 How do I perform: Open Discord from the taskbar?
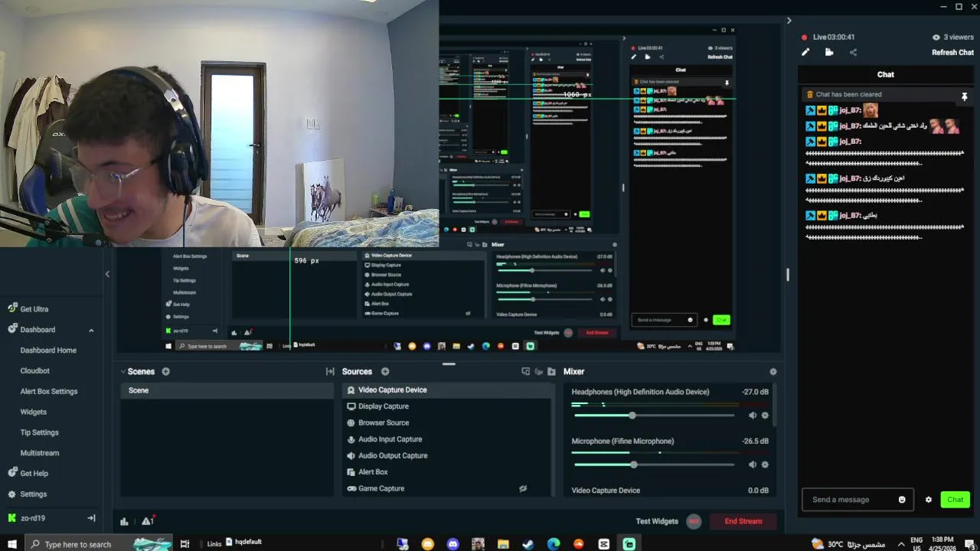tap(452, 544)
